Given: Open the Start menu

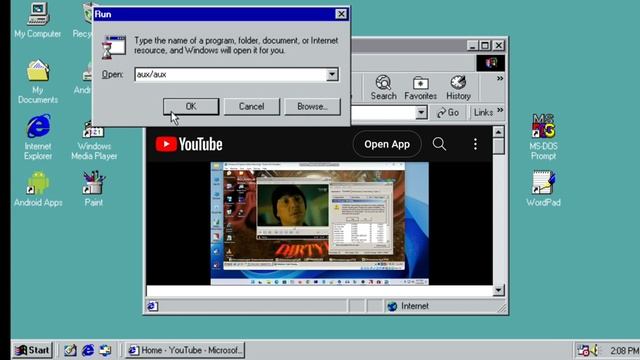Looking at the screenshot, I should click(33, 350).
